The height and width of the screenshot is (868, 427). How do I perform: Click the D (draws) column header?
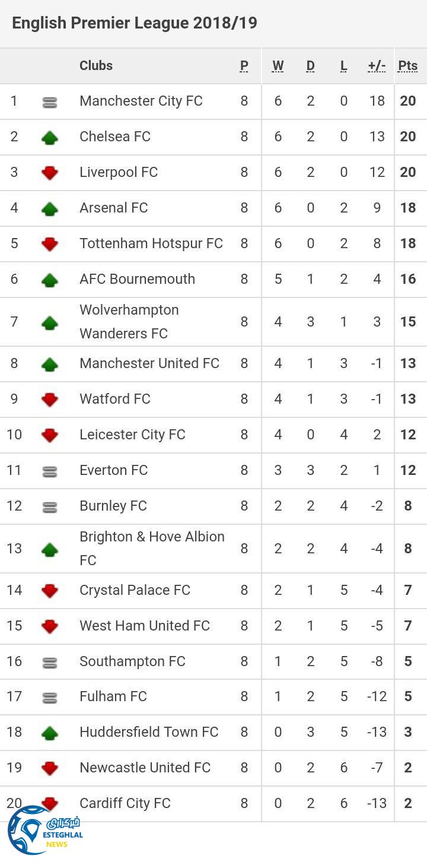pos(310,66)
